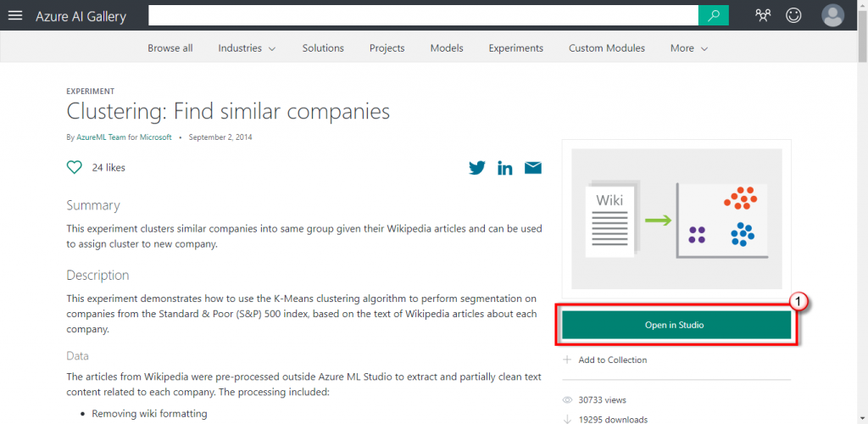Click the 'Description' heading
The width and height of the screenshot is (868, 424).
(98, 275)
